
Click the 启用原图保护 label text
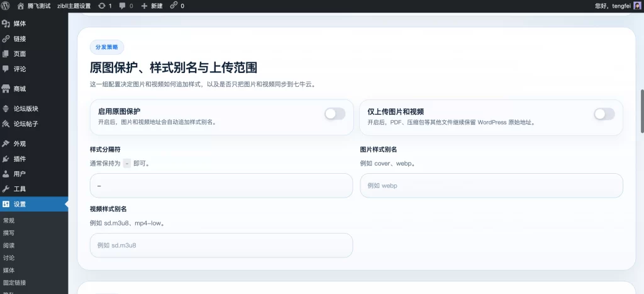119,111
